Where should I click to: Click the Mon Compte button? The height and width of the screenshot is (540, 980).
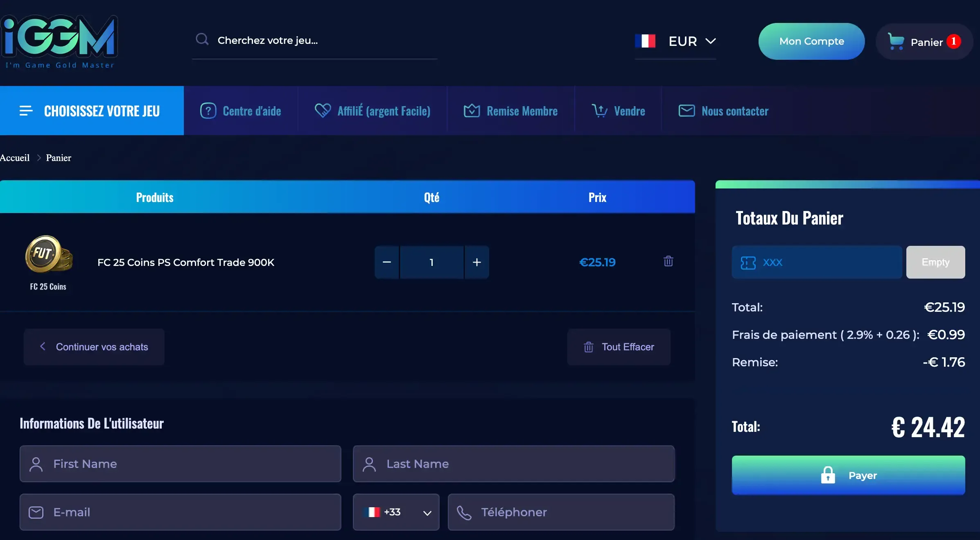coord(811,41)
